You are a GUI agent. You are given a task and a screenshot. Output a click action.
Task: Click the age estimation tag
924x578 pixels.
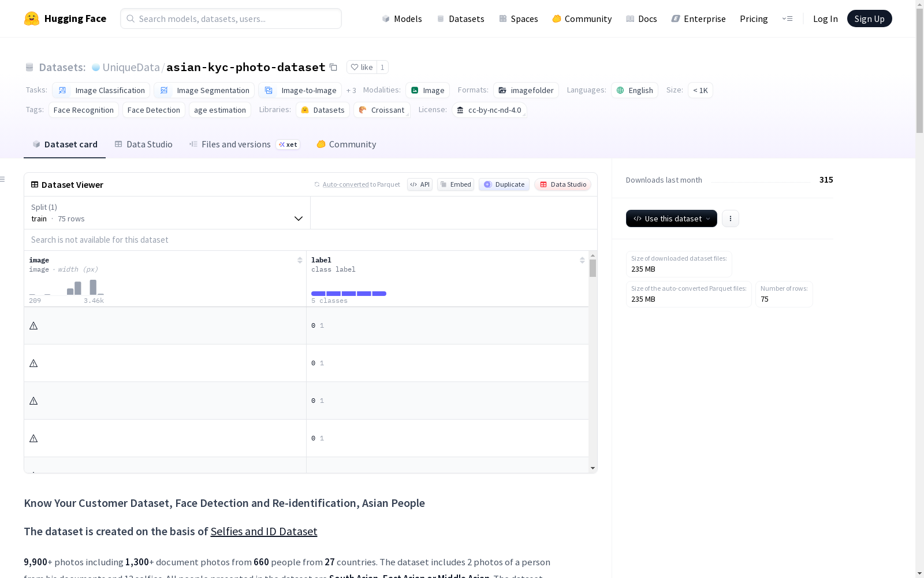220,110
